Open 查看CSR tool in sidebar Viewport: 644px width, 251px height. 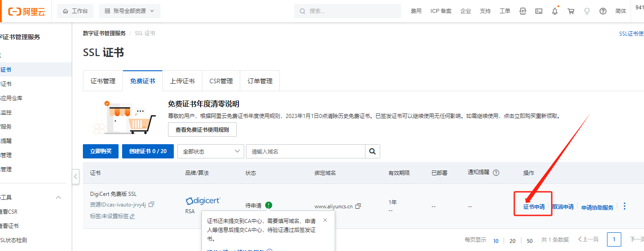tap(8, 211)
